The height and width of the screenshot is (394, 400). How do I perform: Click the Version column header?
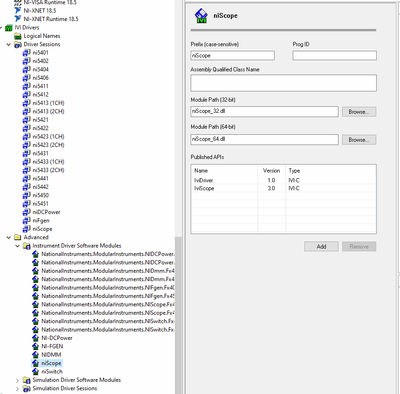271,171
